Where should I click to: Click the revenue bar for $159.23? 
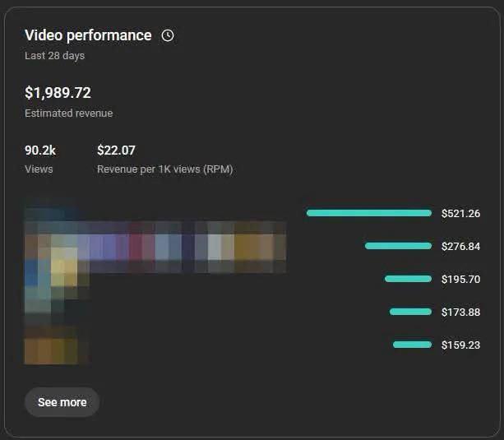click(x=412, y=345)
